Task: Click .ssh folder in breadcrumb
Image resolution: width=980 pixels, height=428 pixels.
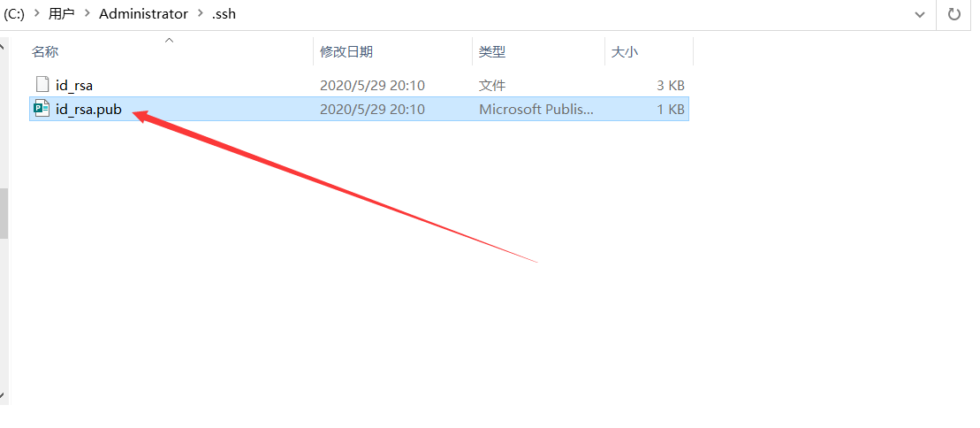Action: tap(224, 14)
